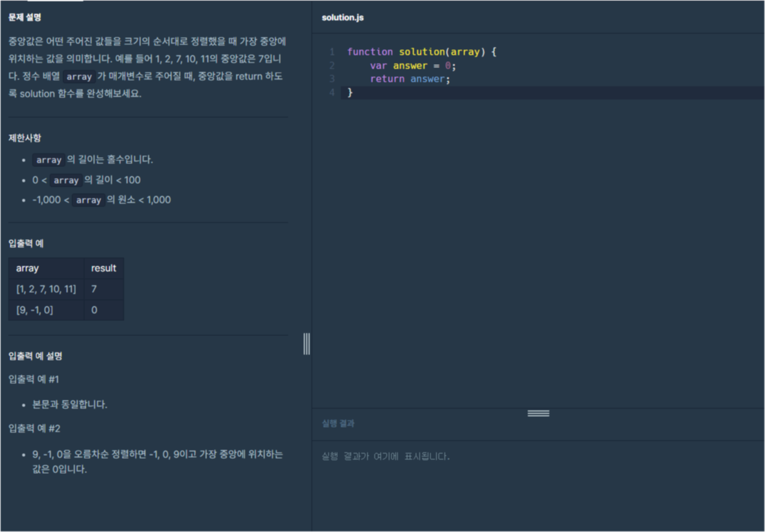Image resolution: width=765 pixels, height=532 pixels.
Task: Select the solution.js file tab
Action: [343, 17]
